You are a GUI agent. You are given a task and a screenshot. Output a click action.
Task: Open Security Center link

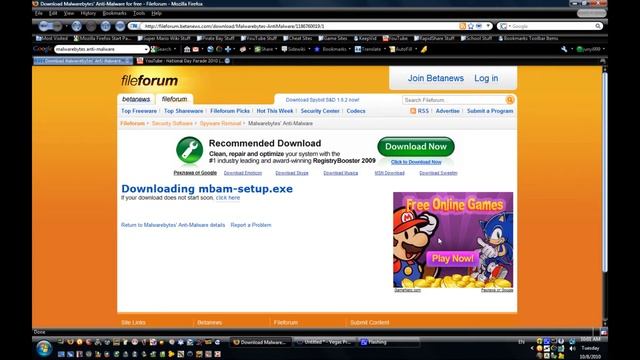pos(320,111)
